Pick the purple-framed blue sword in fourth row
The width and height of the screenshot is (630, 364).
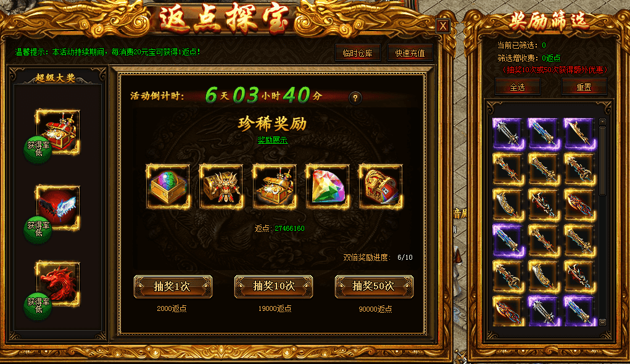pyautogui.click(x=508, y=240)
